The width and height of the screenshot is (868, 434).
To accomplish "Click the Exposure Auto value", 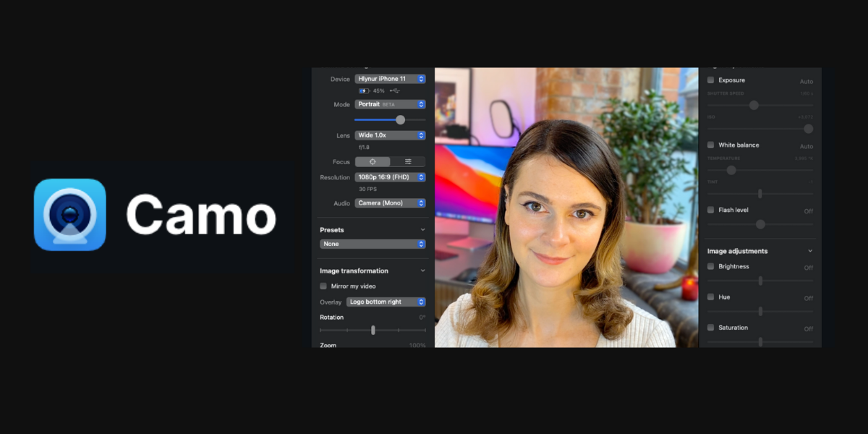I will 807,82.
